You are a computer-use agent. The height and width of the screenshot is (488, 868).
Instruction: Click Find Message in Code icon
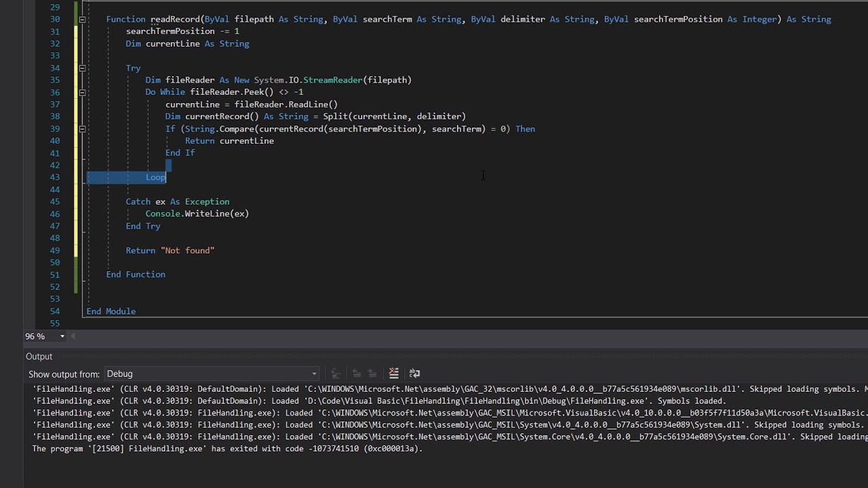tap(335, 373)
